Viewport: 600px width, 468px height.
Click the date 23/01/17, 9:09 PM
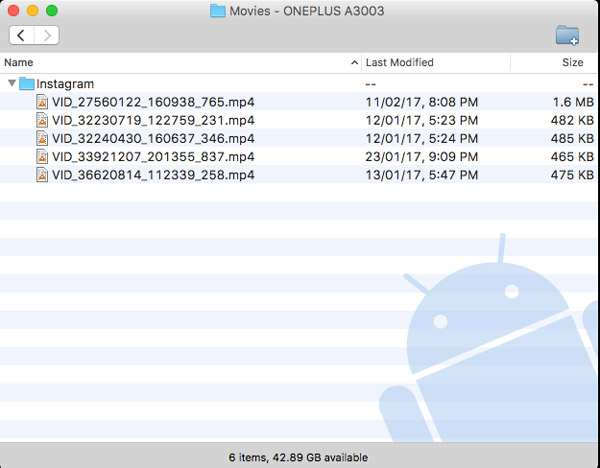(422, 157)
